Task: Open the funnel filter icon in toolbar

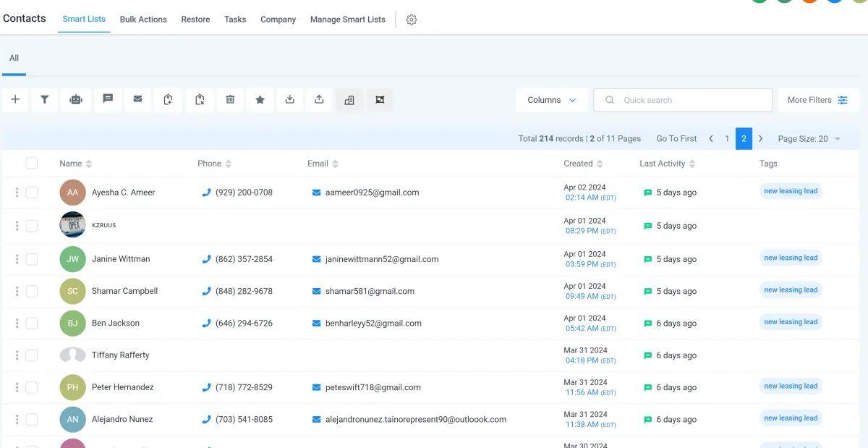Action: pyautogui.click(x=45, y=100)
